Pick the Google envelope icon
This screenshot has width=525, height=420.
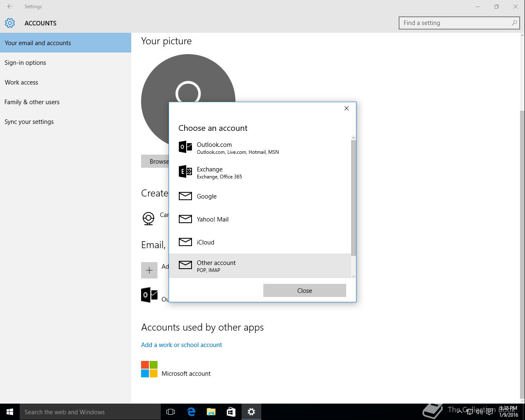click(x=185, y=196)
